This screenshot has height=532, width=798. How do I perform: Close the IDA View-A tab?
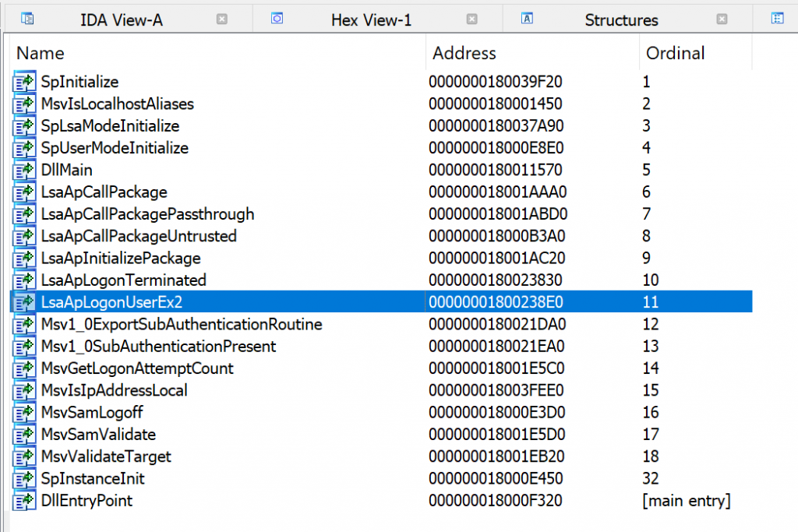click(222, 19)
